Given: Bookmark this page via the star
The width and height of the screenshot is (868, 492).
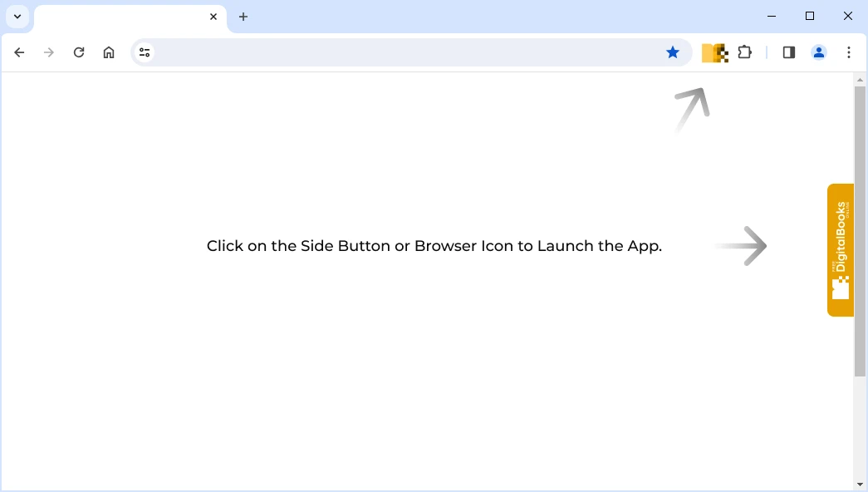Looking at the screenshot, I should [673, 52].
